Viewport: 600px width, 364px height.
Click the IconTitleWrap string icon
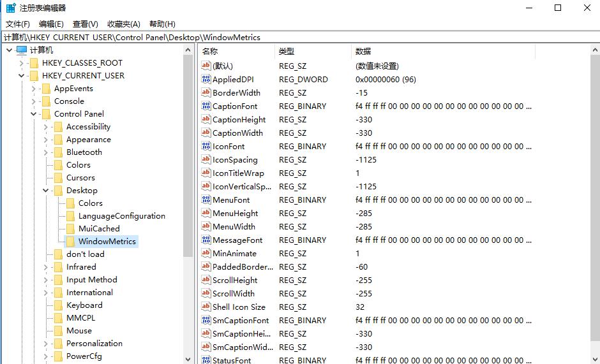206,173
